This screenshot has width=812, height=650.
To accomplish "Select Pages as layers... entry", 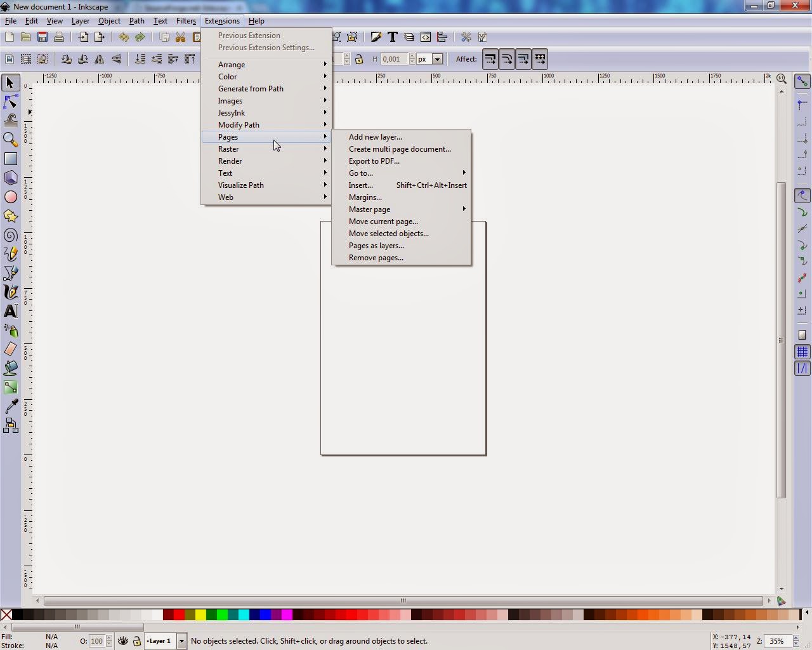I will tap(402, 246).
